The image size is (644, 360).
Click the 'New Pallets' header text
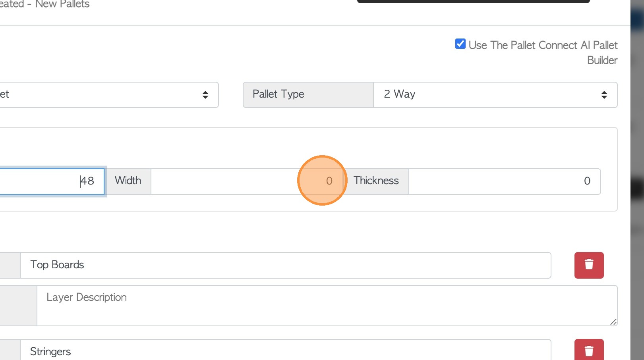pos(62,4)
